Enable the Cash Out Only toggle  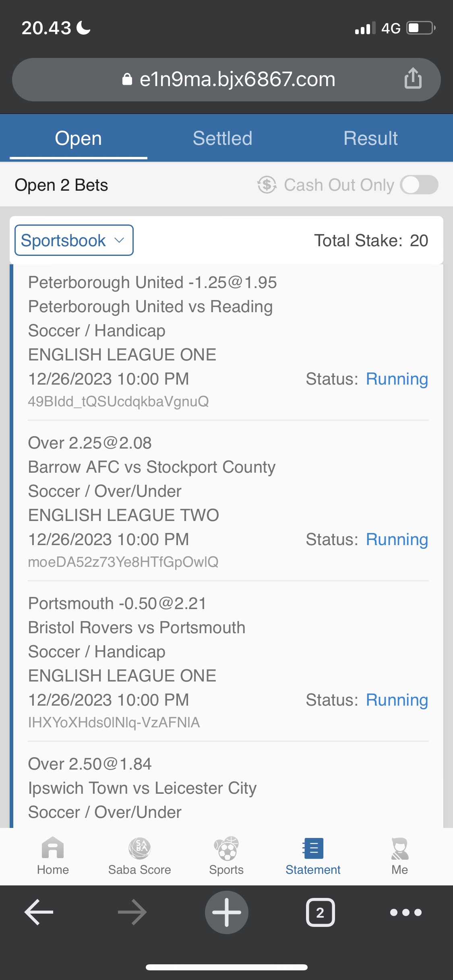tap(419, 185)
